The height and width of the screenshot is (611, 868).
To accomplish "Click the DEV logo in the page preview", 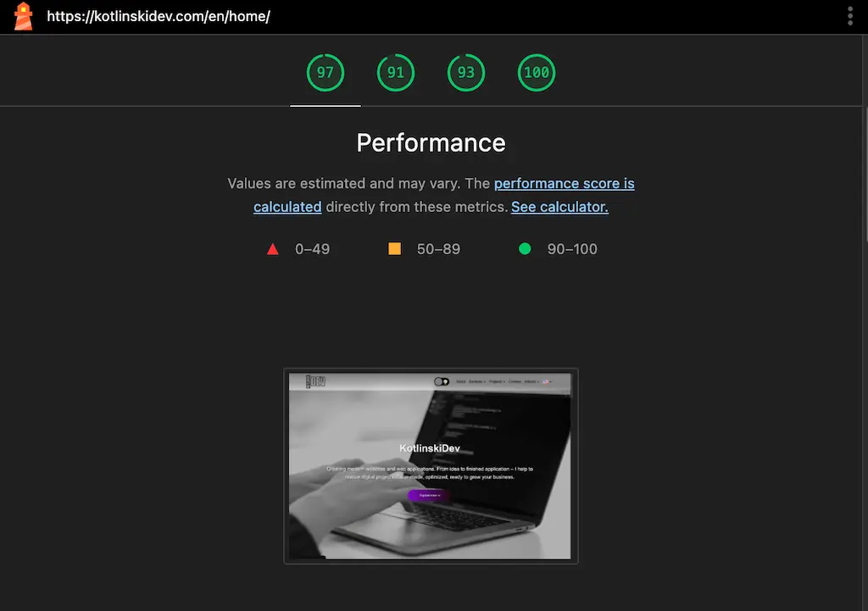I will 315,381.
